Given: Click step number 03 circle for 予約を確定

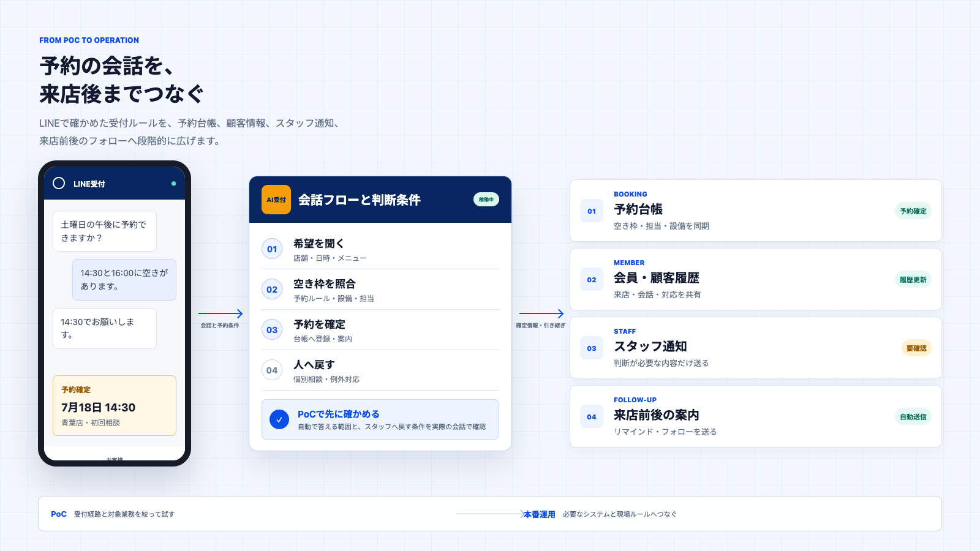Looking at the screenshot, I should (x=272, y=329).
